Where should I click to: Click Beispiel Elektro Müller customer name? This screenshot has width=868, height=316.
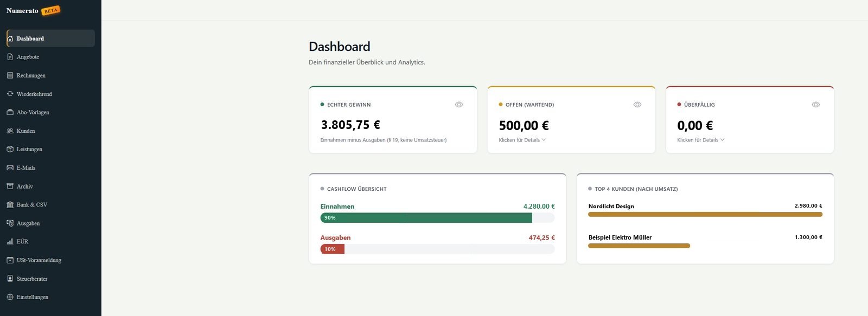point(620,237)
